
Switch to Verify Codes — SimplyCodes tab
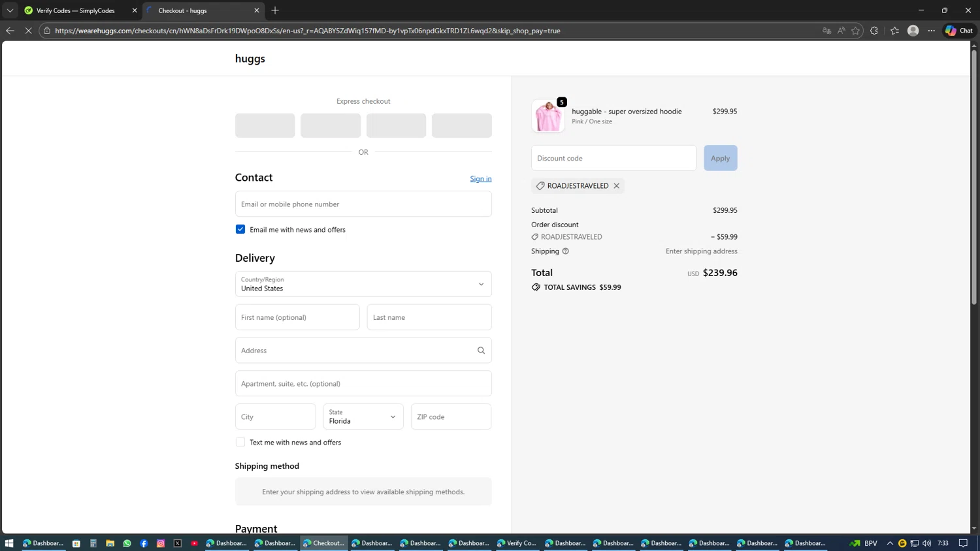(80, 10)
